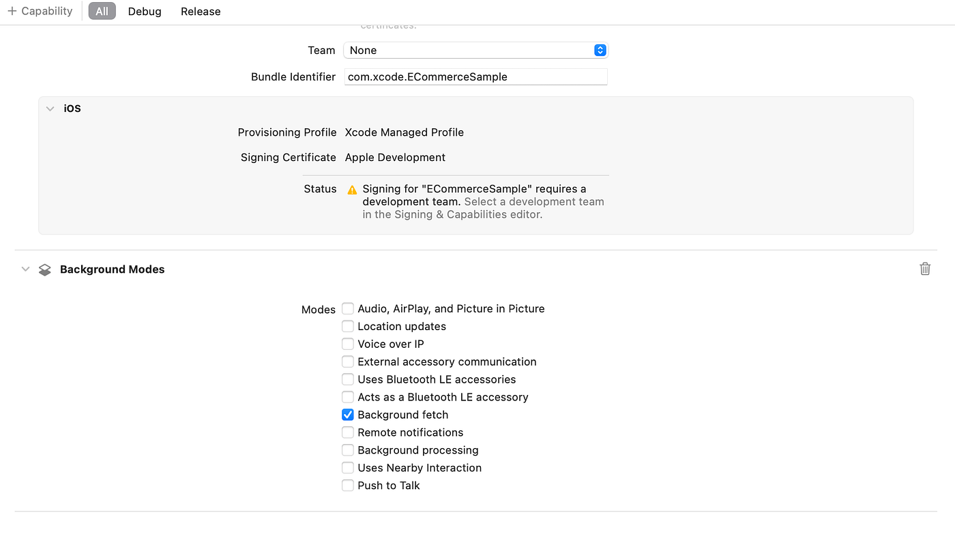Image resolution: width=955 pixels, height=560 pixels.
Task: Open the Team dropdown
Action: pyautogui.click(x=475, y=50)
